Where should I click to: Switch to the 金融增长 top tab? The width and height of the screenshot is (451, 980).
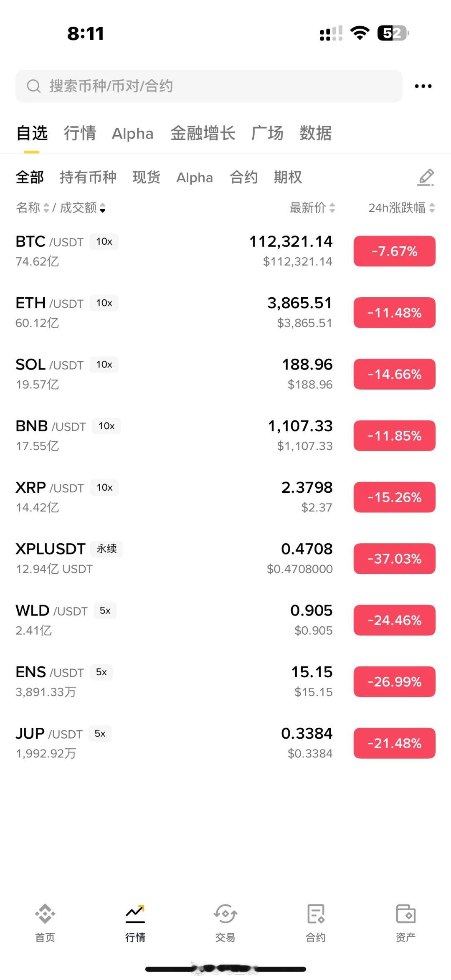[x=203, y=134]
